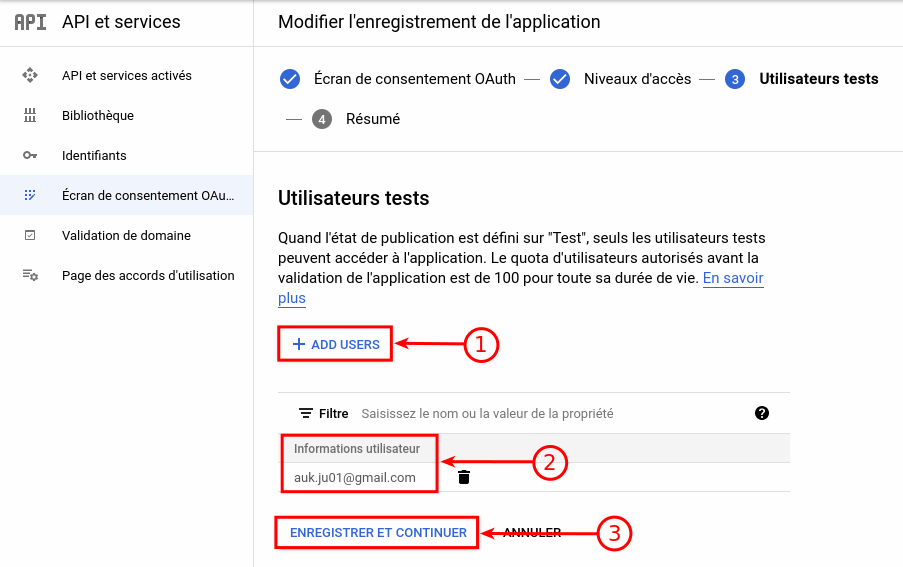Click the ADD USERS button
This screenshot has height=567, width=903.
[335, 344]
